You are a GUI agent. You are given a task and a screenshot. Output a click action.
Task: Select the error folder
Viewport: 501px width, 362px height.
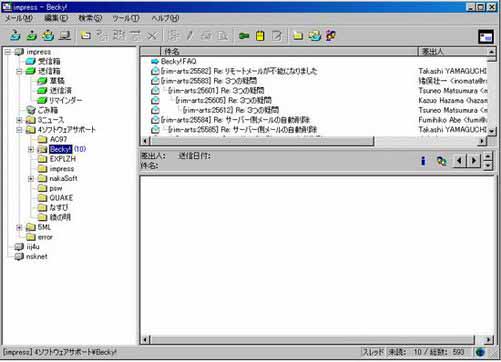[45, 237]
